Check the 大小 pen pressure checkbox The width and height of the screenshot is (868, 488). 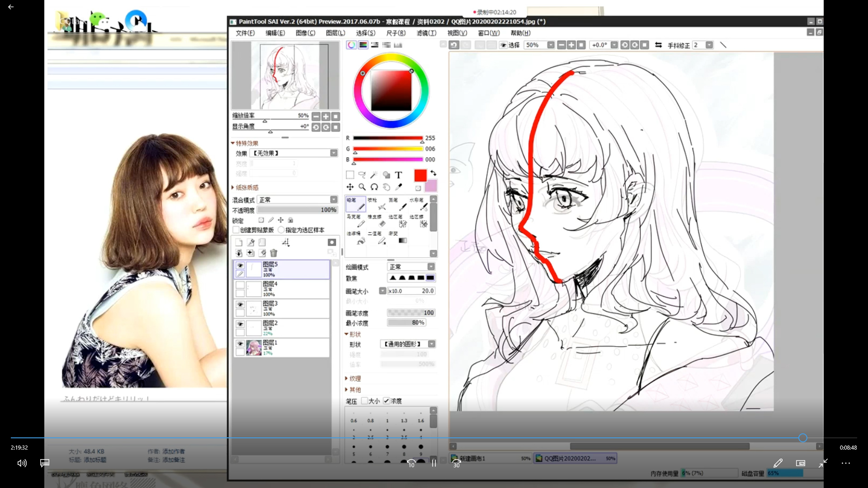(364, 401)
